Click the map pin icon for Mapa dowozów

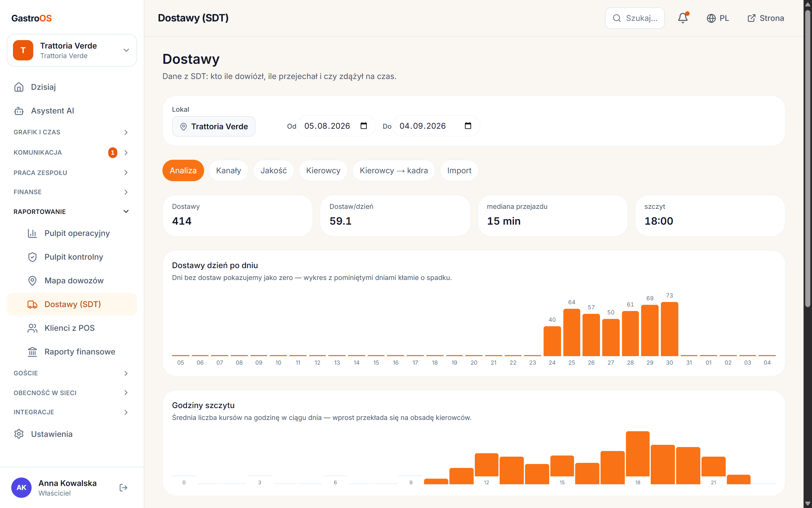(x=32, y=281)
